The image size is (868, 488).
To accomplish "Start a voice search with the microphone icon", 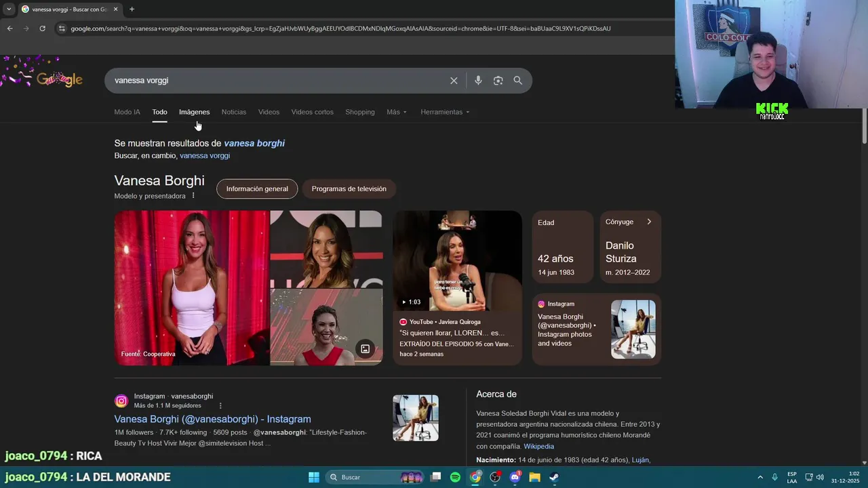I will [x=478, y=81].
